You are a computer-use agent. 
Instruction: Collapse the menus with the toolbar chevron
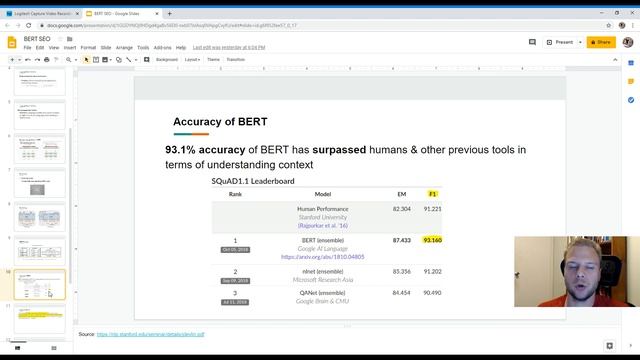point(615,60)
